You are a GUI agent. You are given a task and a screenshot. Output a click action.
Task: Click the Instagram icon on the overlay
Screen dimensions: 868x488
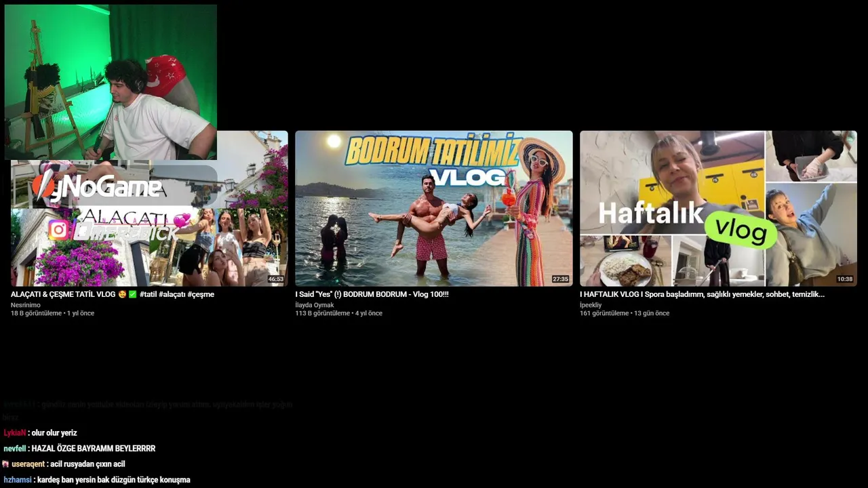59,230
